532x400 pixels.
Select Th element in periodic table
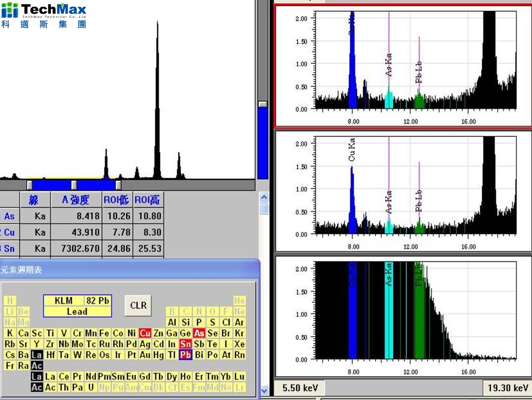point(64,388)
